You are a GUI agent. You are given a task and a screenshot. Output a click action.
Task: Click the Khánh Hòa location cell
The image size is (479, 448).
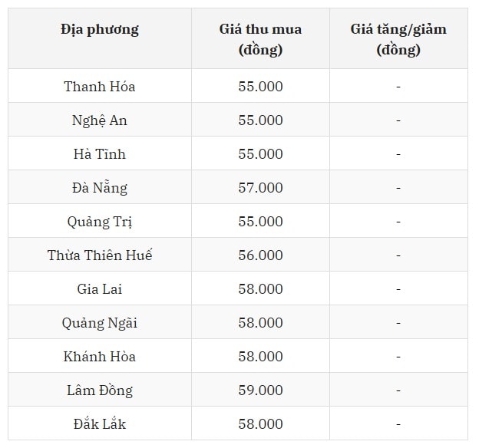(x=100, y=357)
